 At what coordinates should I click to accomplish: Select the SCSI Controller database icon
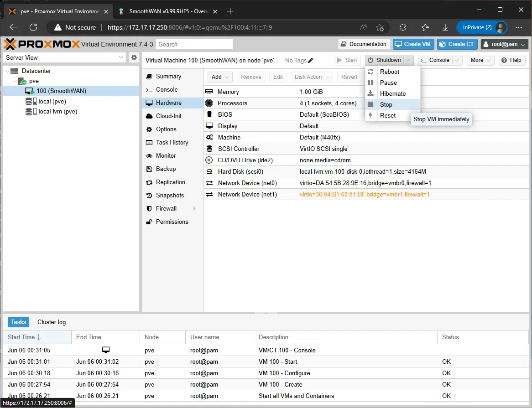click(209, 149)
